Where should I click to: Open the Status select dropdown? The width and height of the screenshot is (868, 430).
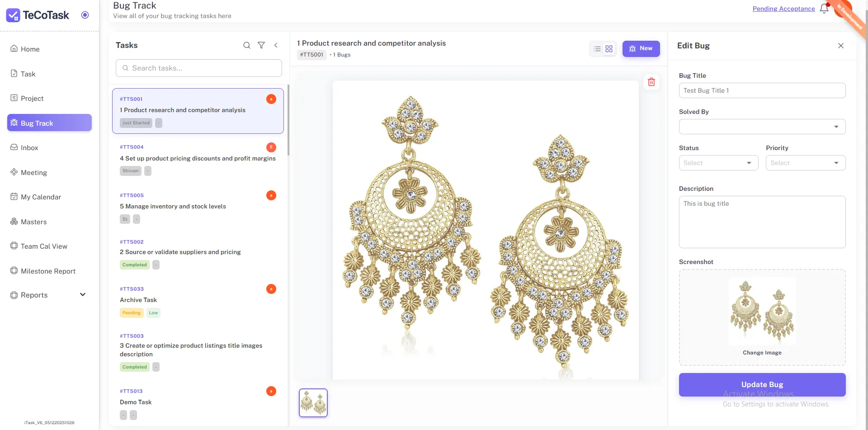[x=718, y=163]
